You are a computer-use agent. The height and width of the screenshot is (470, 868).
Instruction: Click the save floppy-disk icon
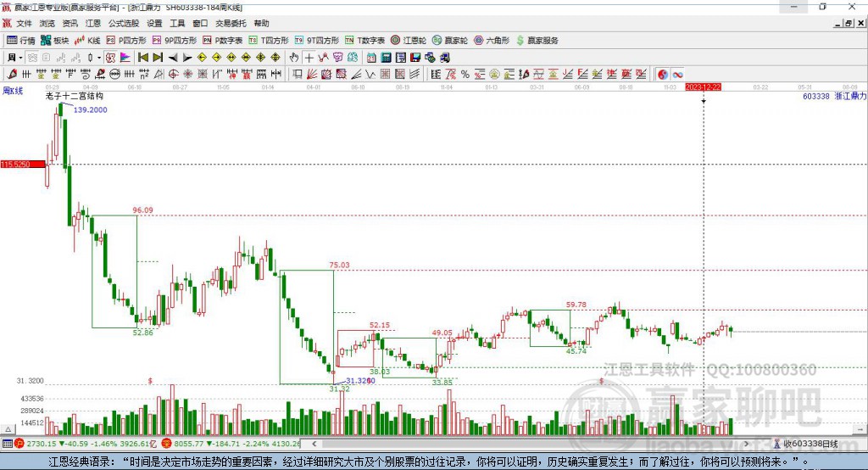coord(415,58)
